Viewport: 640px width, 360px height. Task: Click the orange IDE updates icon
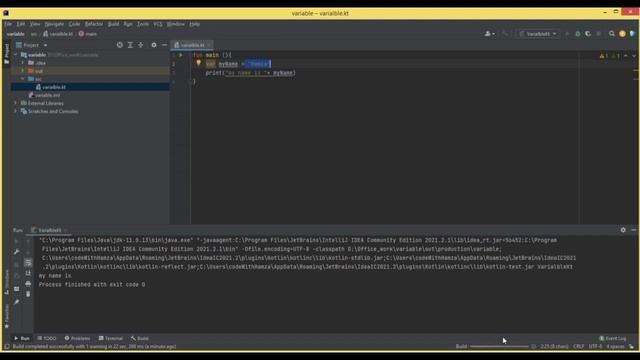click(x=622, y=34)
